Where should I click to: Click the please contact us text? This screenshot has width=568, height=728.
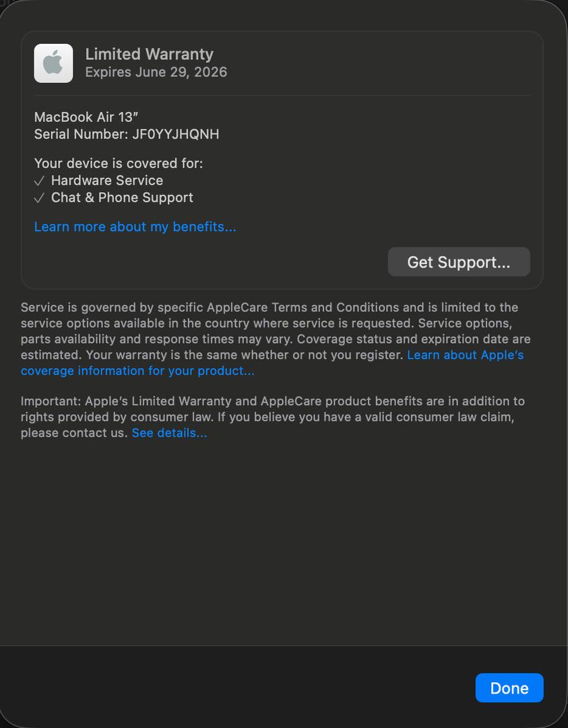pos(74,433)
